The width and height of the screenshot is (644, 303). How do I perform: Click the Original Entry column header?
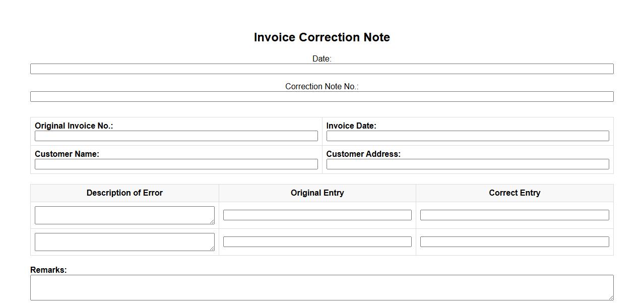[317, 193]
